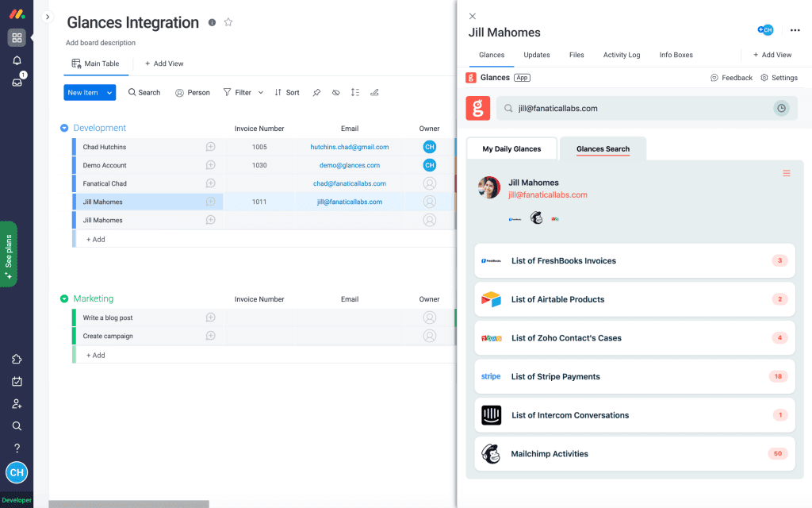Select the owner avatar for Chad Hutchins
Image resolution: width=812 pixels, height=508 pixels.
(x=429, y=147)
